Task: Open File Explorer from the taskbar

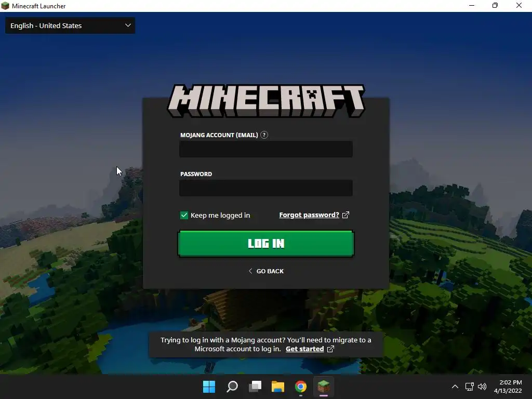Action: pyautogui.click(x=278, y=387)
